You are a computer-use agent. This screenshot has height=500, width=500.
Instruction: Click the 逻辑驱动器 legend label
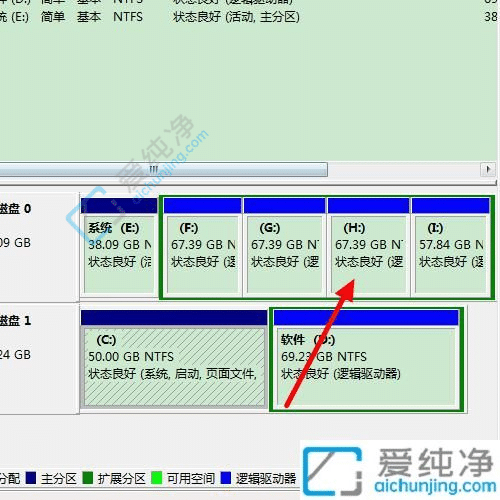[266, 479]
